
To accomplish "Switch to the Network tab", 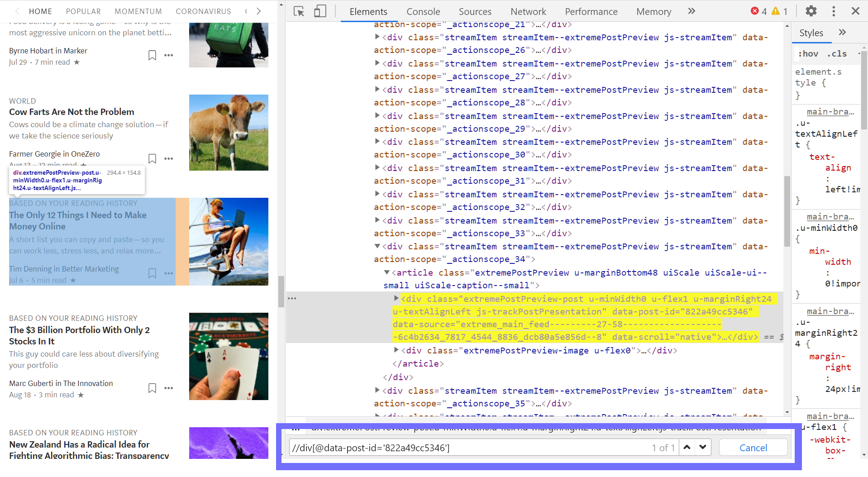I will pos(528,12).
